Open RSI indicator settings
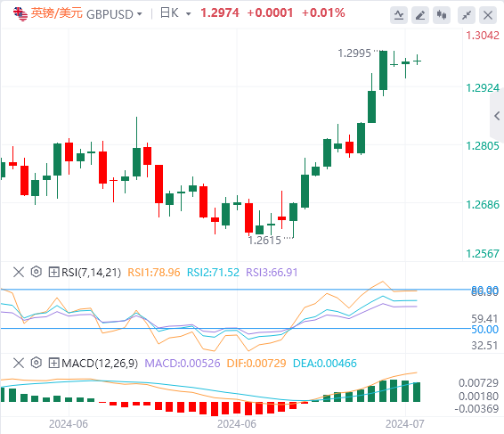 (x=37, y=272)
